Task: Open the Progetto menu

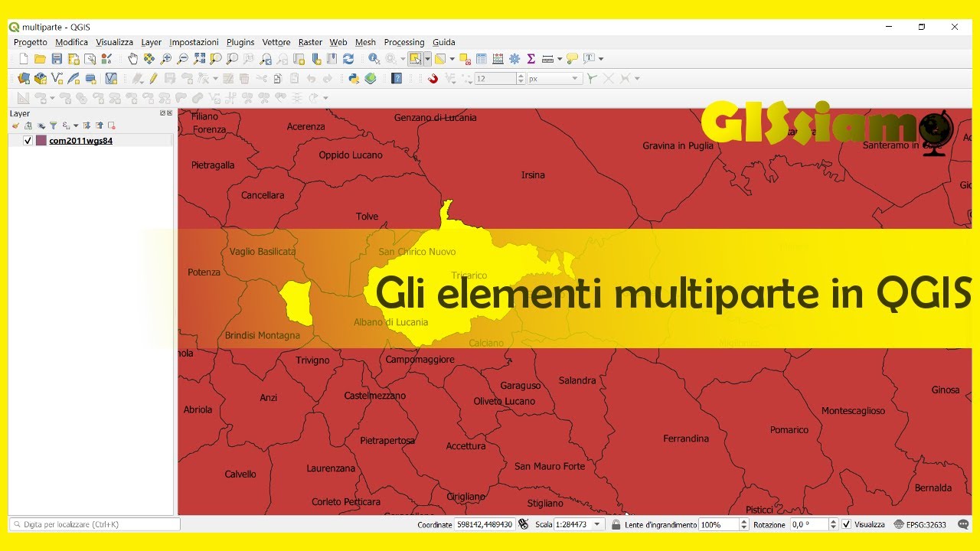Action: pyautogui.click(x=31, y=42)
